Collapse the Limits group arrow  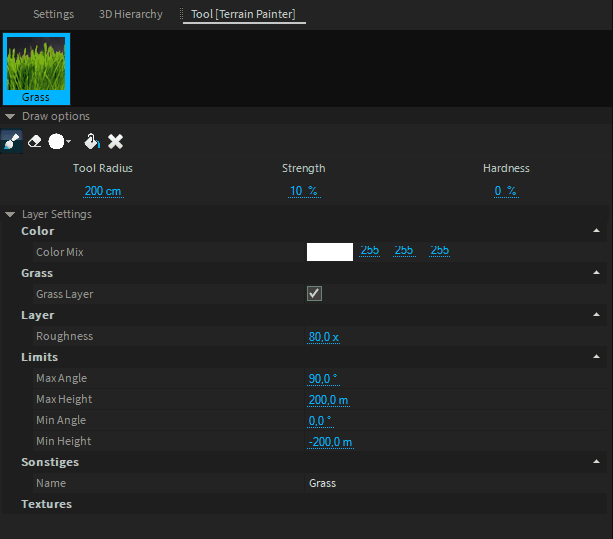(x=596, y=358)
